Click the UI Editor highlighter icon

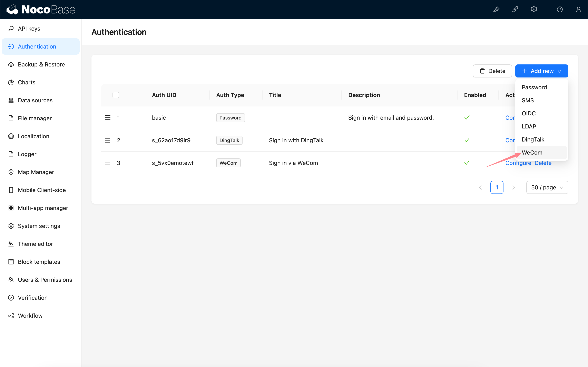point(496,9)
